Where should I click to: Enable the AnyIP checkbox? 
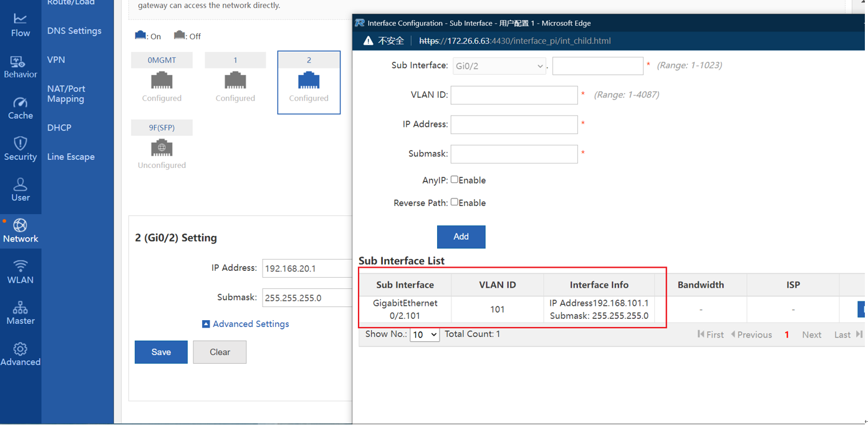(455, 180)
